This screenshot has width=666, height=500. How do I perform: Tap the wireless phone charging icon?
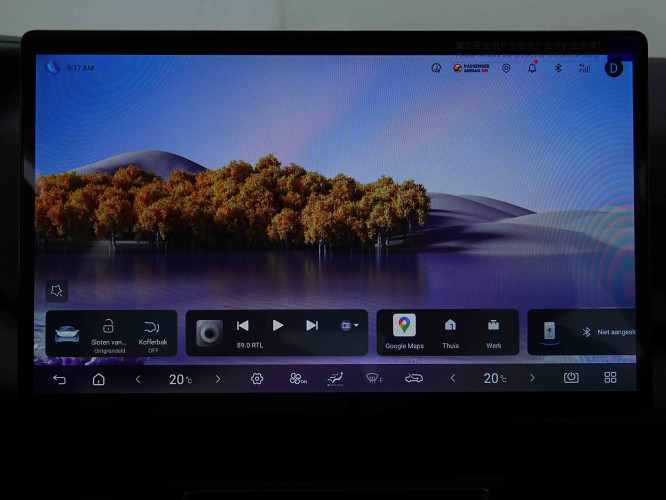point(549,331)
